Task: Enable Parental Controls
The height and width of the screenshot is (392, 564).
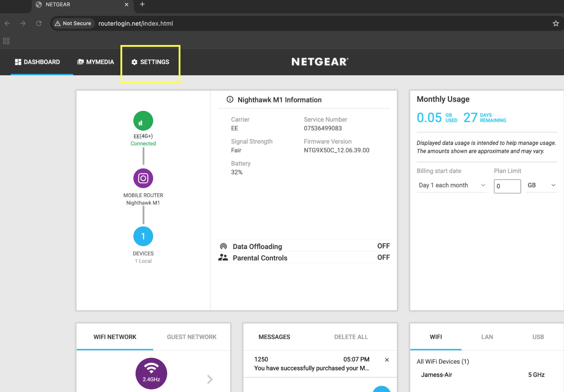Action: 383,257
